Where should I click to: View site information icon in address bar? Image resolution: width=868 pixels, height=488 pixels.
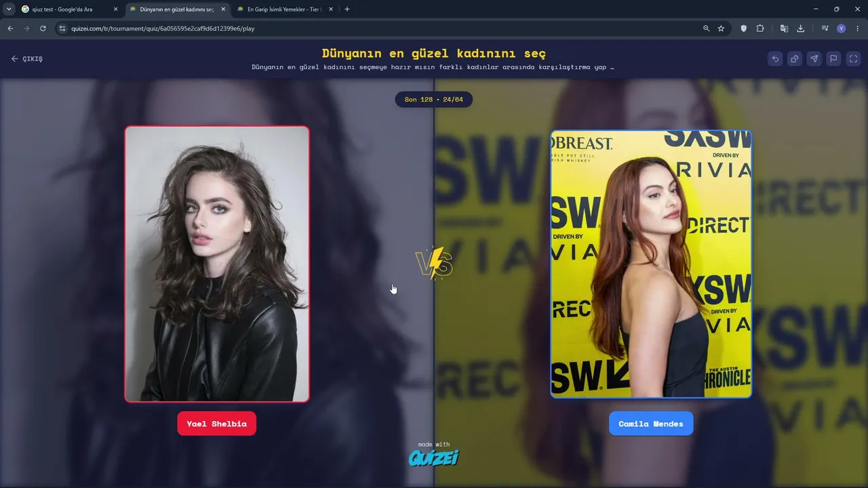[62, 28]
